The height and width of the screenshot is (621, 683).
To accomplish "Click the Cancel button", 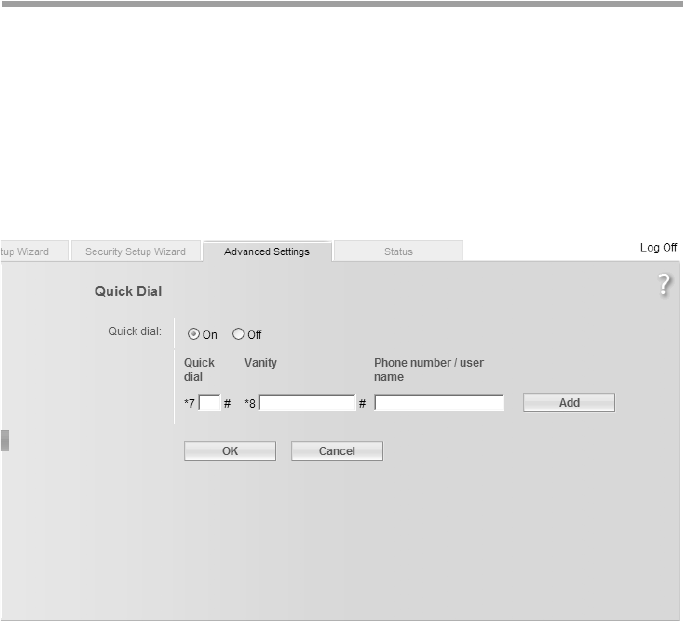I will point(337,451).
